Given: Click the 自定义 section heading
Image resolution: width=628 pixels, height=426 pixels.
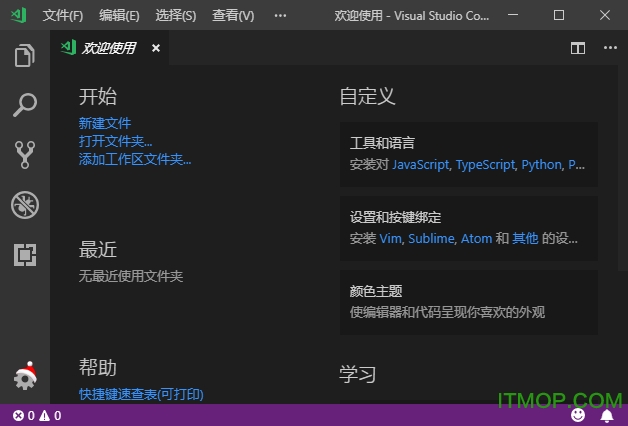Looking at the screenshot, I should [367, 96].
